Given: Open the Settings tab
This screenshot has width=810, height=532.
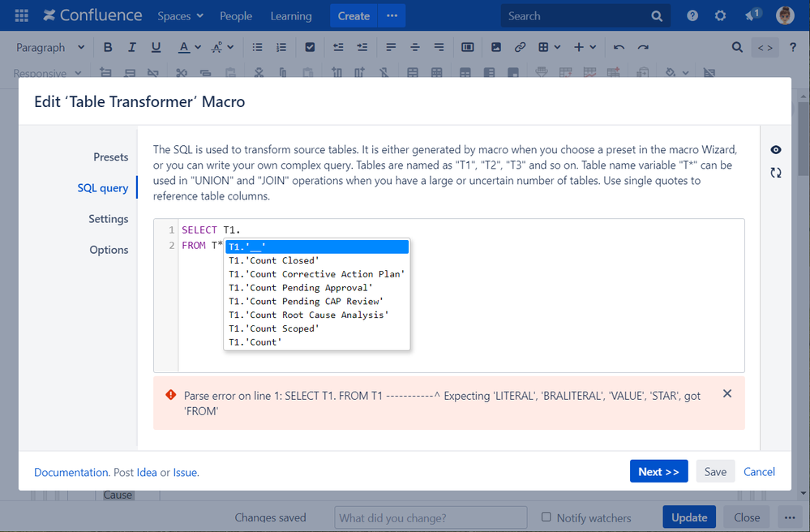Looking at the screenshot, I should (109, 219).
